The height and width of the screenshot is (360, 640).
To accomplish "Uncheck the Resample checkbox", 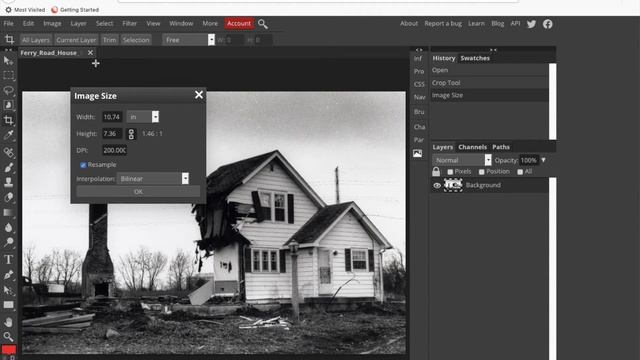I will click(x=83, y=165).
